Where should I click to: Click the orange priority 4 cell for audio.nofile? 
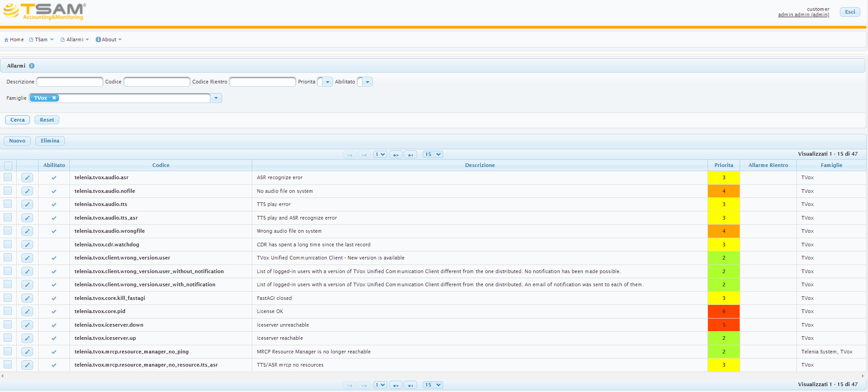(724, 191)
